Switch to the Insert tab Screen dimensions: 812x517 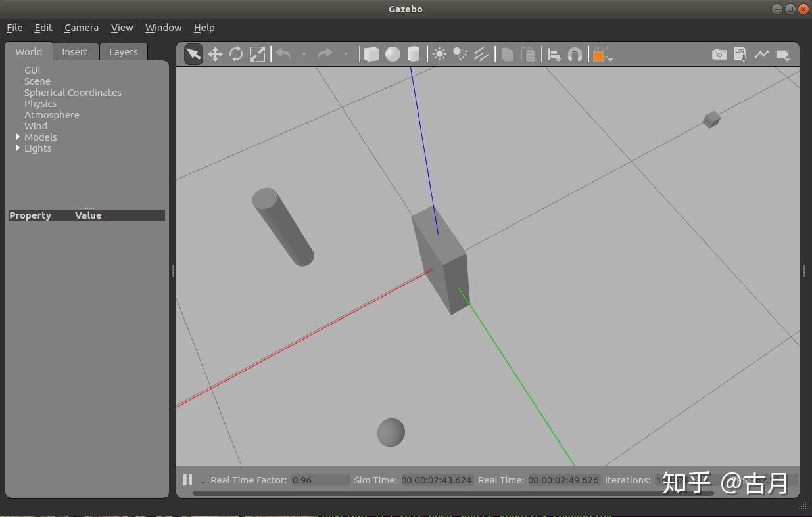[x=75, y=52]
